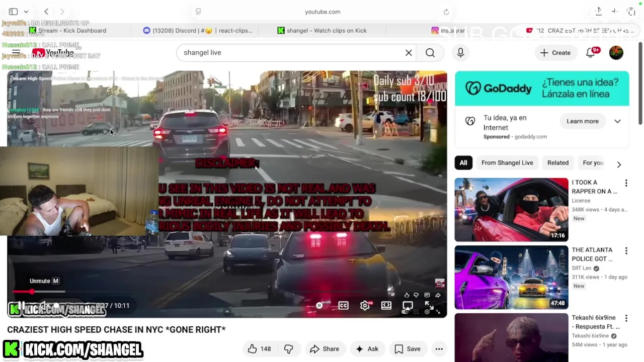Enter fullscreen on the video player
The image size is (644, 362).
tap(429, 305)
